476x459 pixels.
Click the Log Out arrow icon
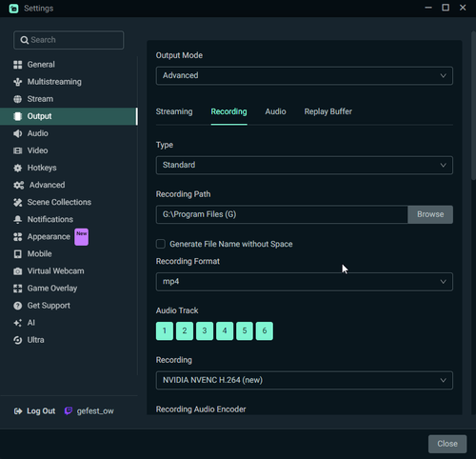click(18, 411)
